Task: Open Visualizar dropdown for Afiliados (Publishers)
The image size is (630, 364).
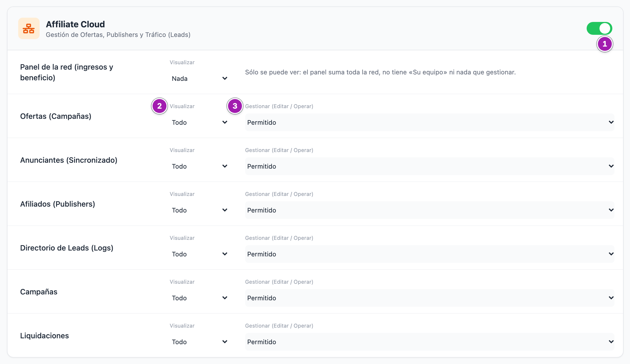Action: (x=200, y=210)
